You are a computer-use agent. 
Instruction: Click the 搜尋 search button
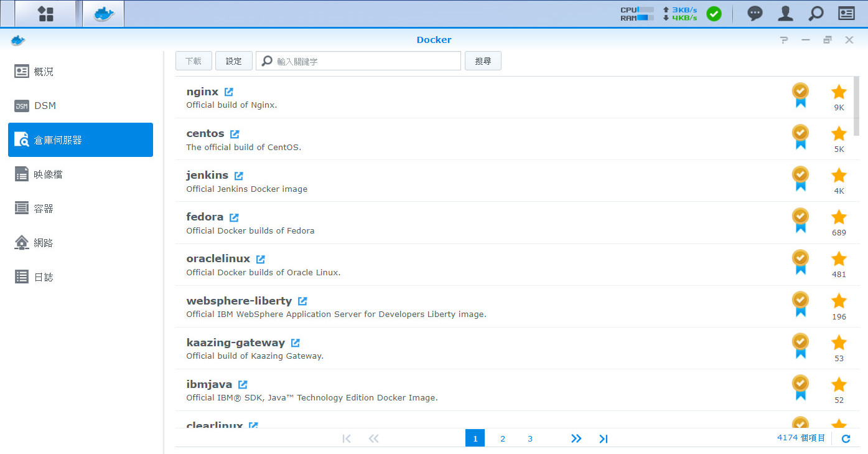483,61
